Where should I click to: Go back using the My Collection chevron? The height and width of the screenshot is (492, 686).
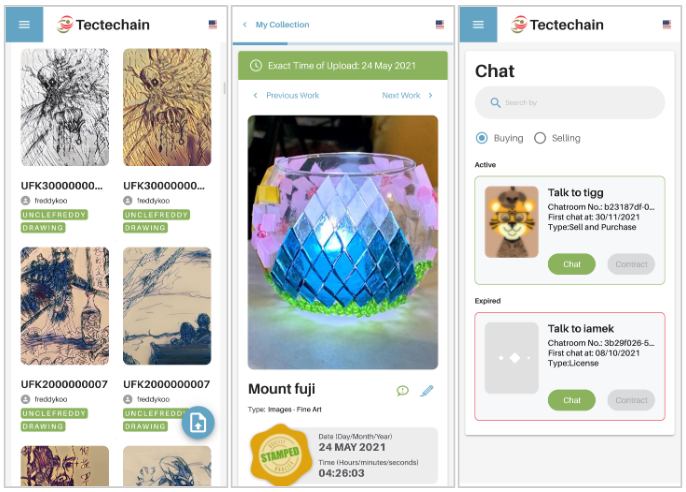click(x=245, y=24)
